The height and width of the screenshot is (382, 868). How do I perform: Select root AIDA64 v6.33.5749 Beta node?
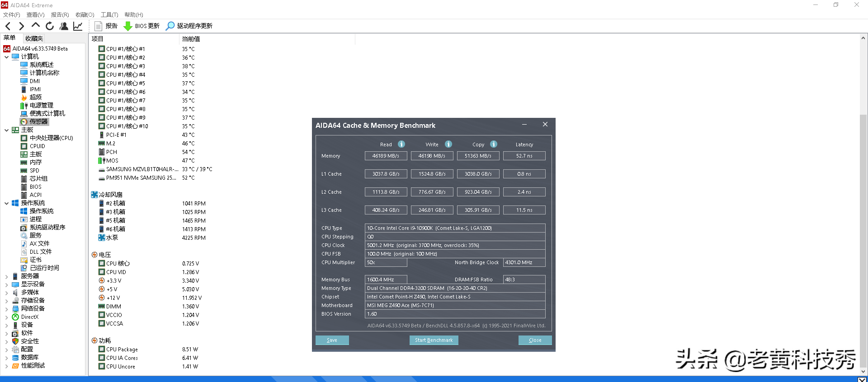click(x=36, y=48)
